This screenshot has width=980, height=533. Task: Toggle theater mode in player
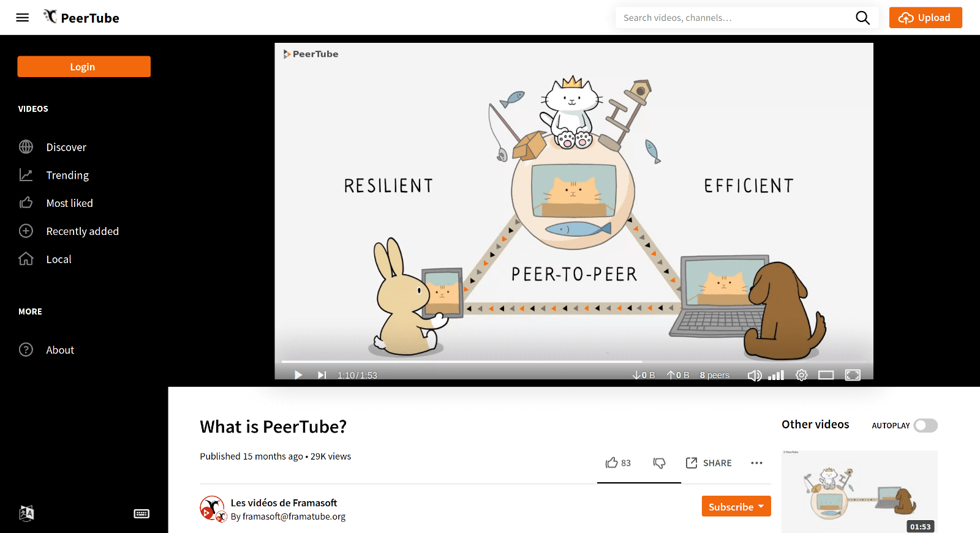click(x=826, y=375)
